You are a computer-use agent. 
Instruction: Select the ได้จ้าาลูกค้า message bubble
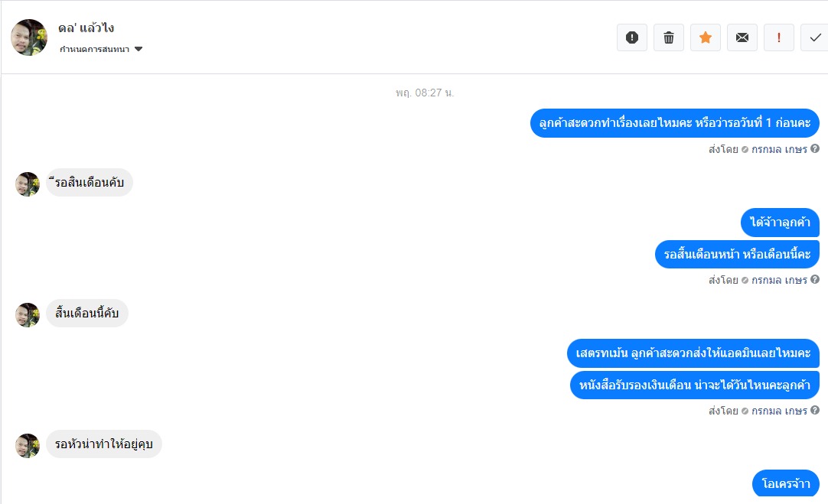[780, 223]
